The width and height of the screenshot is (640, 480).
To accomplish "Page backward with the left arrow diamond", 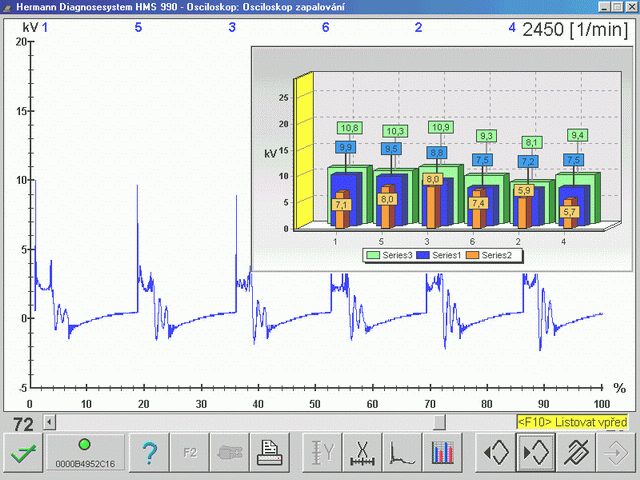I will [x=495, y=453].
